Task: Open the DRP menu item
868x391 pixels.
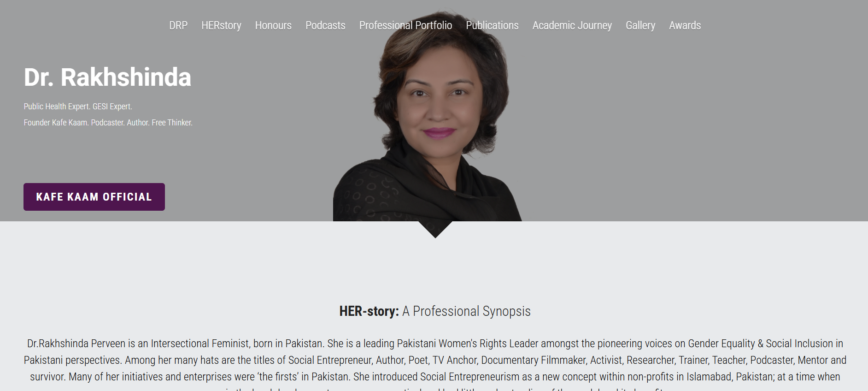Action: point(178,25)
